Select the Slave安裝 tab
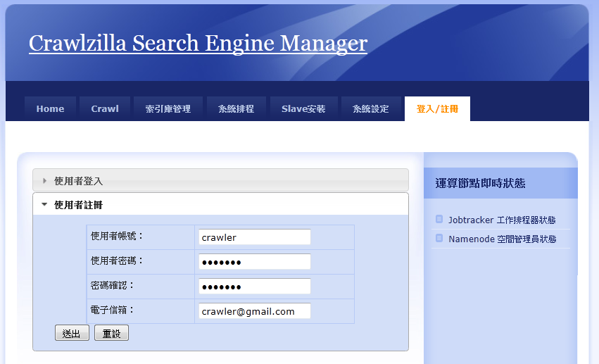 (x=303, y=109)
